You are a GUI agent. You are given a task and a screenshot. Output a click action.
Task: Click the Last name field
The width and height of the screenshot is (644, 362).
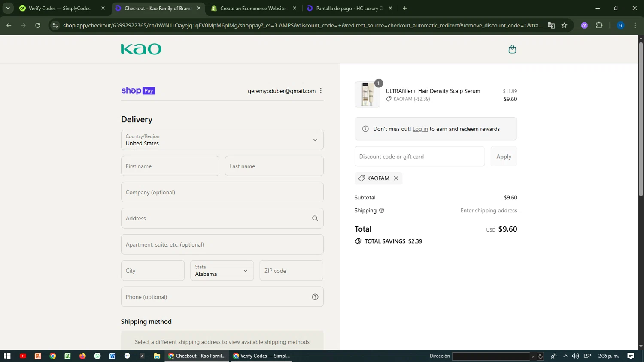click(274, 166)
